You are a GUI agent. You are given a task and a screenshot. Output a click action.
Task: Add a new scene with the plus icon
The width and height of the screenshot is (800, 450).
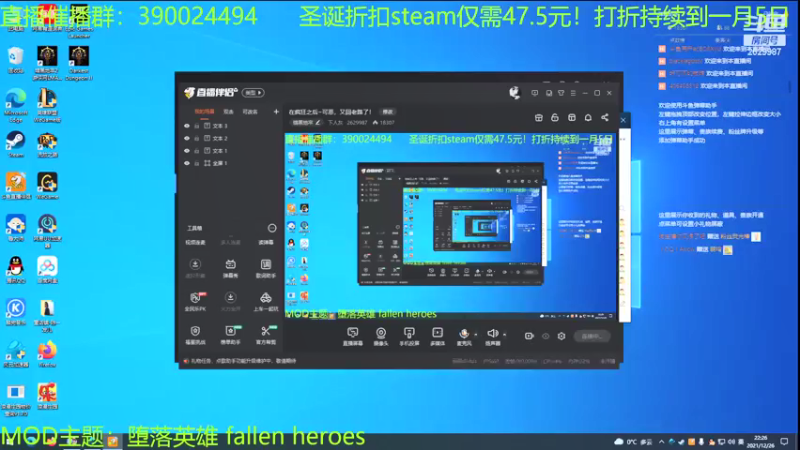click(x=276, y=111)
